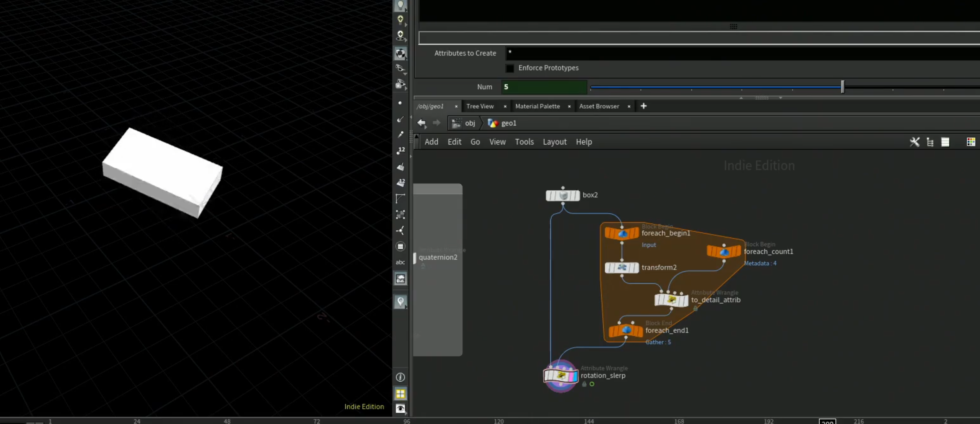Image resolution: width=980 pixels, height=424 pixels.
Task: Add a new pane tab with plus
Action: tap(643, 106)
